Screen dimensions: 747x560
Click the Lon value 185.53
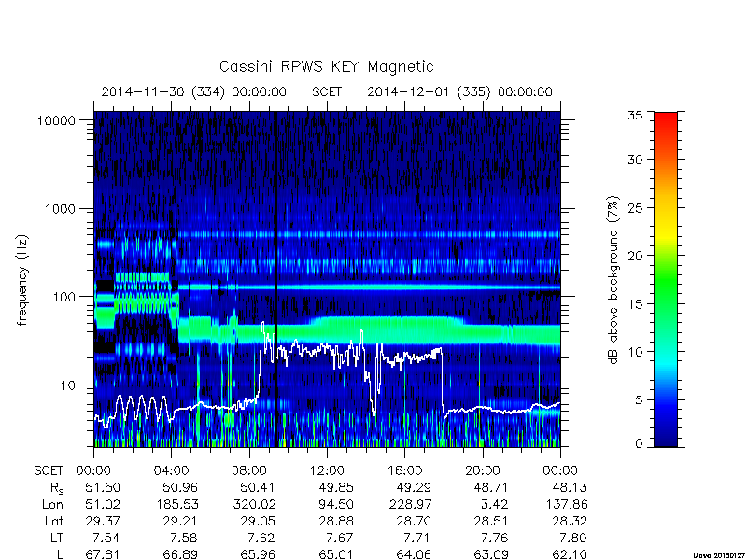point(176,504)
